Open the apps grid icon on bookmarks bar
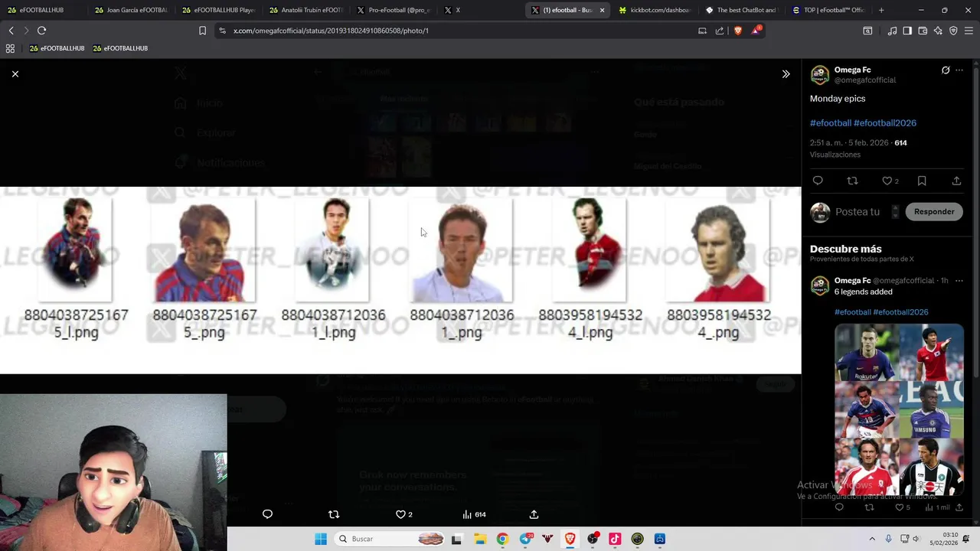Image resolution: width=980 pixels, height=551 pixels. 10,48
